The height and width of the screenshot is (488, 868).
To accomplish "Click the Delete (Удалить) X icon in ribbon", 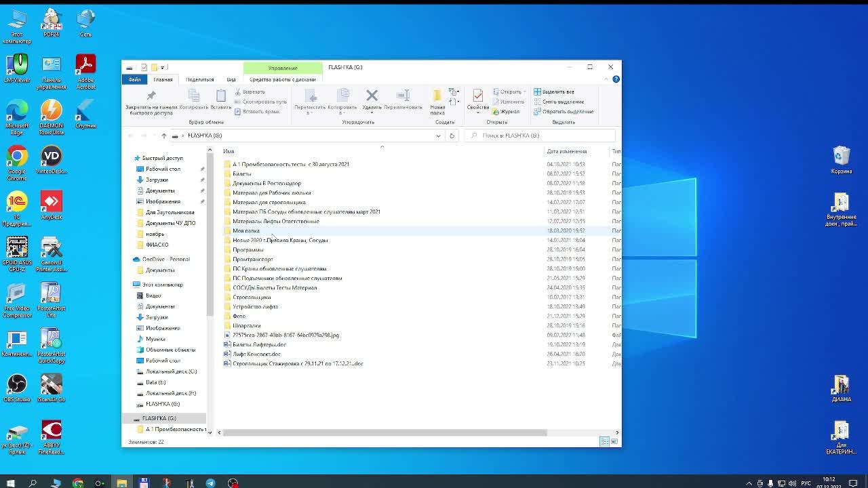I will [x=372, y=96].
